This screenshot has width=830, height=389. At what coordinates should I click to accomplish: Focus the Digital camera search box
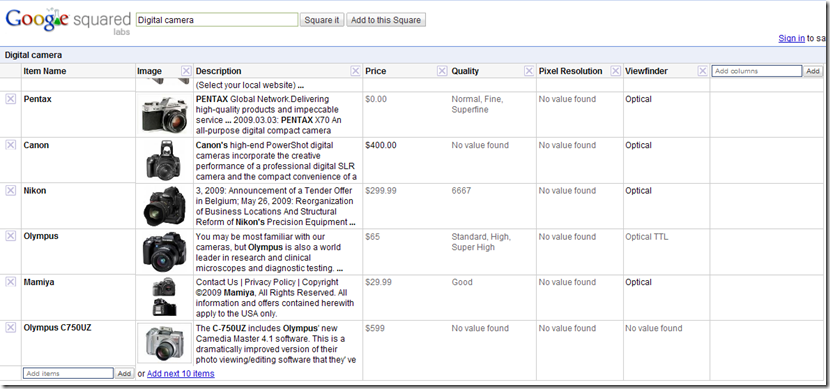point(217,20)
